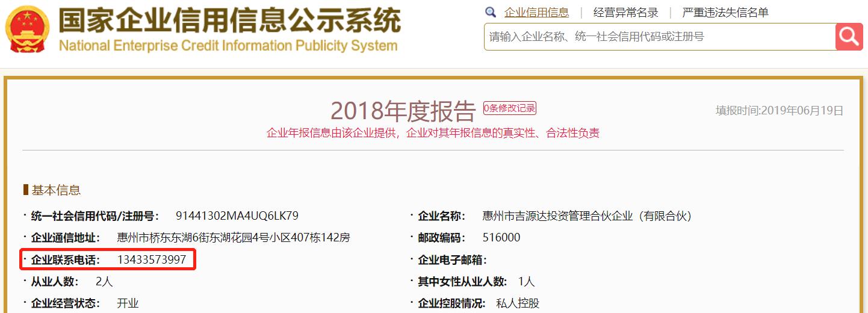Click the 企业联系电话 label
The height and width of the screenshot is (313, 868).
tap(66, 260)
